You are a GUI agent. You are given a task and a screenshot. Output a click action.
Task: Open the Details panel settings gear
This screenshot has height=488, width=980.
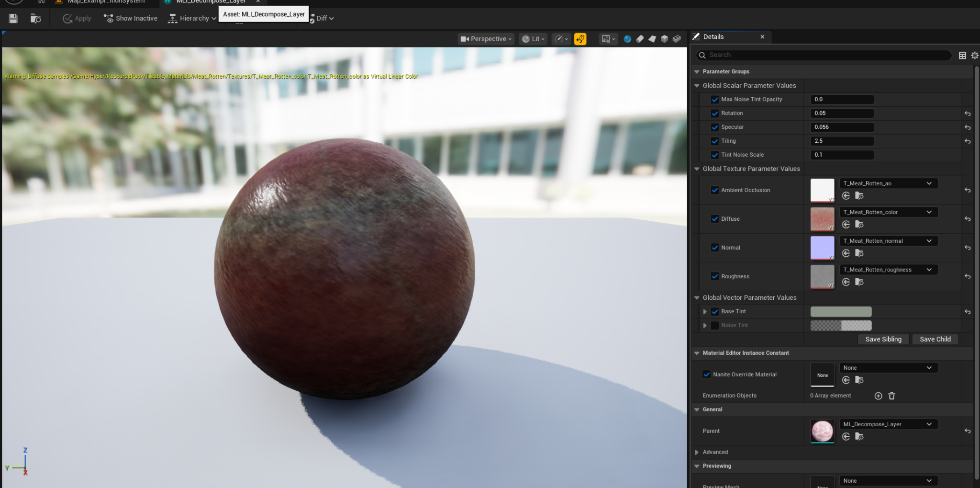point(975,55)
